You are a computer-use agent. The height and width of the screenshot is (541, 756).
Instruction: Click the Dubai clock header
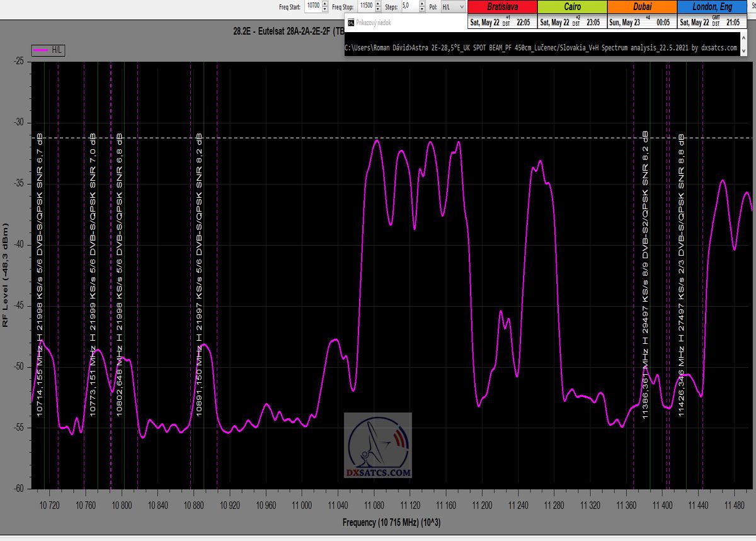coord(642,7)
